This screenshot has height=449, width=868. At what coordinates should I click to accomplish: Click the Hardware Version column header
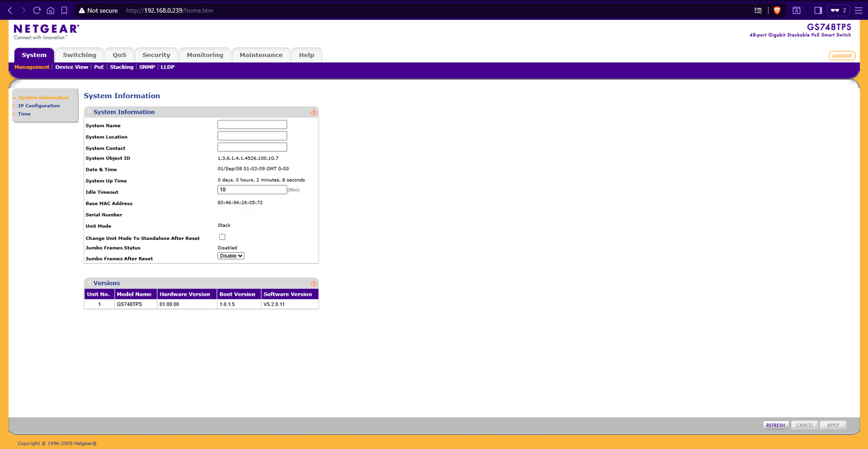[x=187, y=294]
